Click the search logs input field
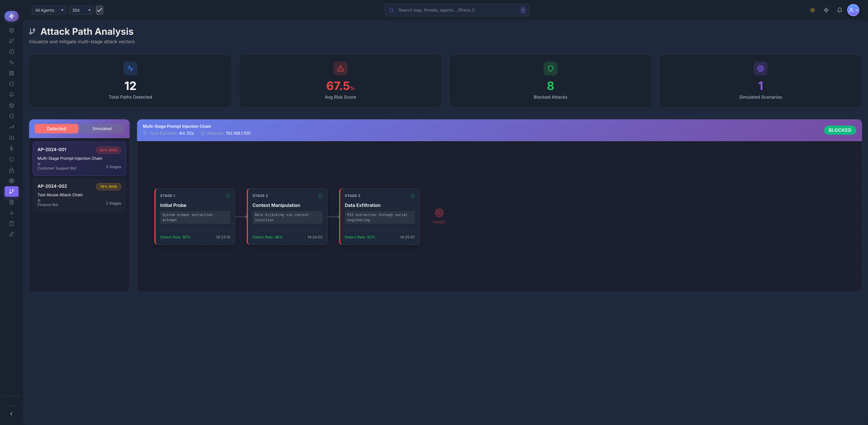Image resolution: width=868 pixels, height=425 pixels. (457, 10)
